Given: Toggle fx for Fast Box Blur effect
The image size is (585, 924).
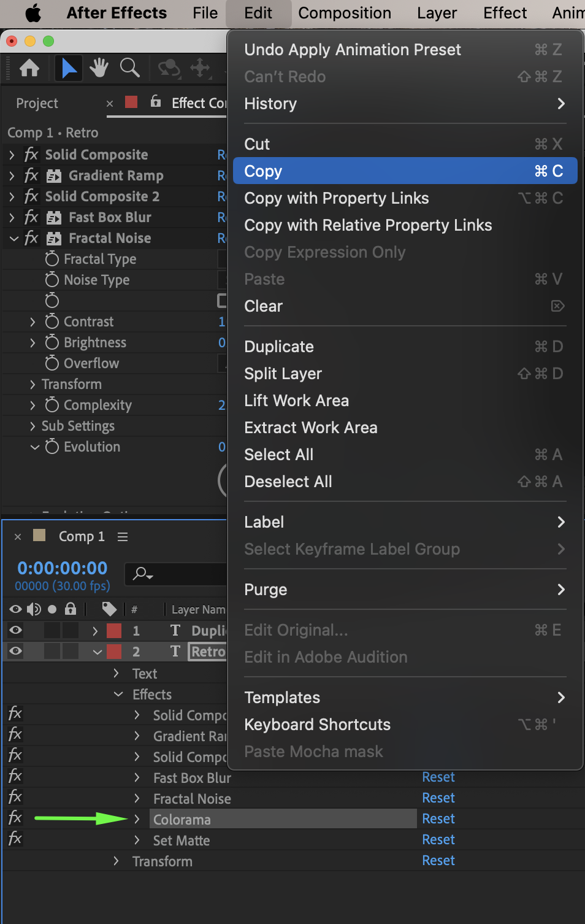Looking at the screenshot, I should point(31,217).
